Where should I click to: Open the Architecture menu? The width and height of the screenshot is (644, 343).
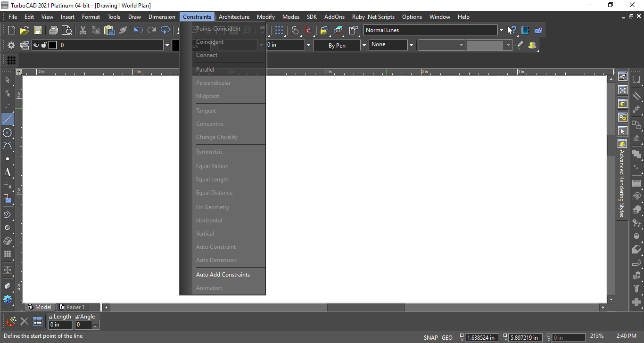tap(234, 17)
